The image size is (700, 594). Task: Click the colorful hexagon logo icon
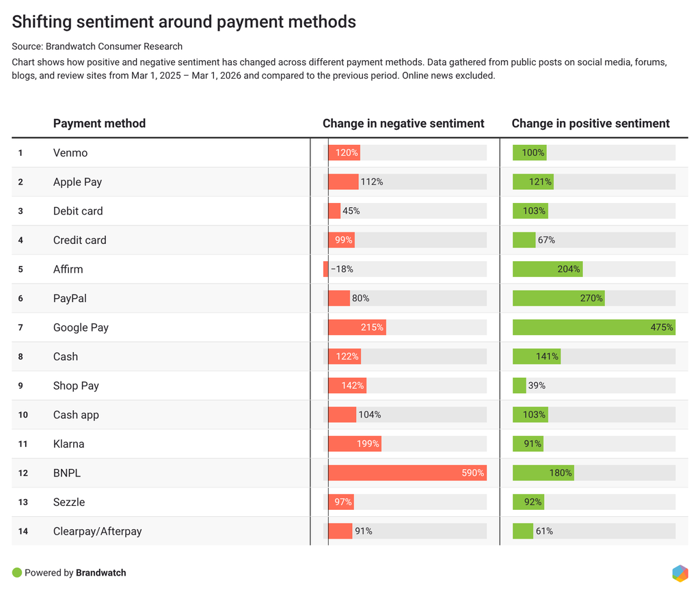(x=679, y=573)
